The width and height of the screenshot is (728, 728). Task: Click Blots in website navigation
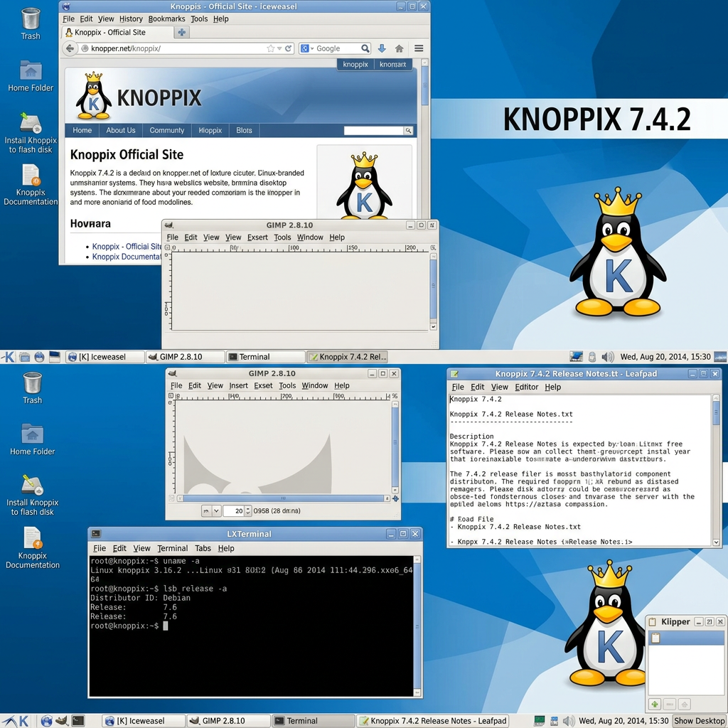244,131
